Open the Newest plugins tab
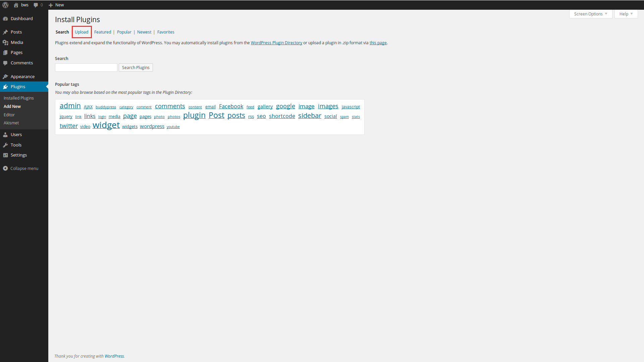This screenshot has height=362, width=644. [144, 32]
